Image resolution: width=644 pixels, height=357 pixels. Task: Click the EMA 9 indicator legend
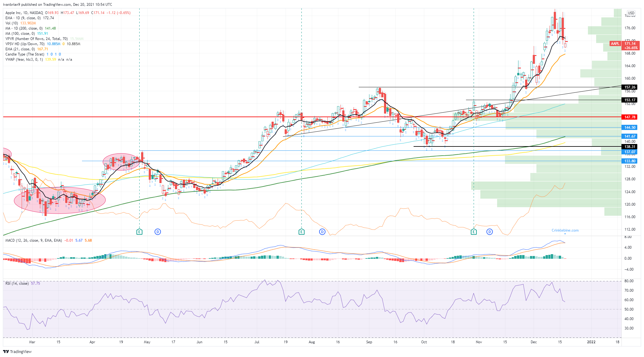(30, 18)
